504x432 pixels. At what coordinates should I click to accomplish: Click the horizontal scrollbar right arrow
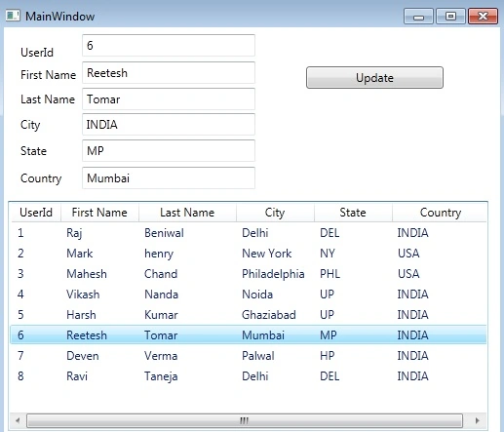pos(477,420)
